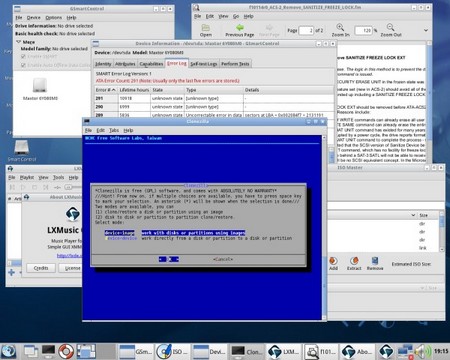Select error row 291 in error log
Screen dimensions: 450x360
[x=214, y=98]
